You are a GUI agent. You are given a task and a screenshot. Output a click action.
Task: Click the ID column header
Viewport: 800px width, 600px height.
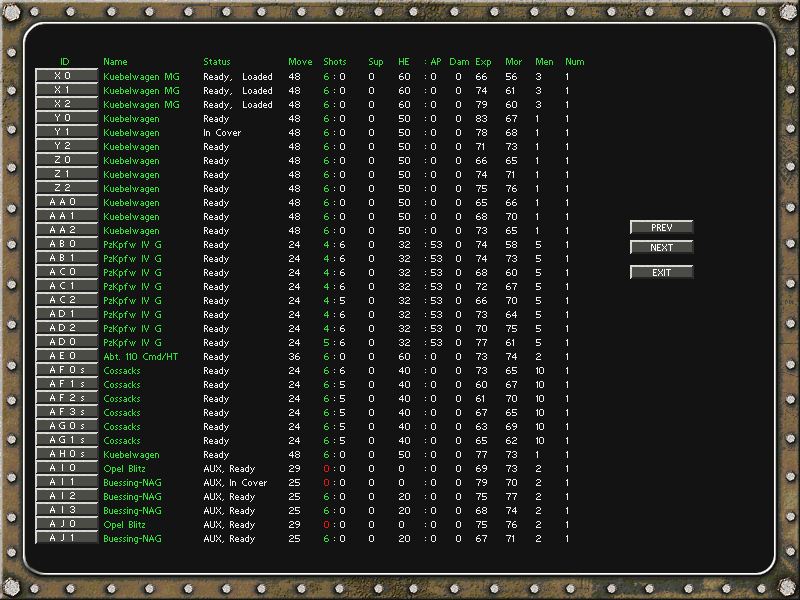click(64, 62)
